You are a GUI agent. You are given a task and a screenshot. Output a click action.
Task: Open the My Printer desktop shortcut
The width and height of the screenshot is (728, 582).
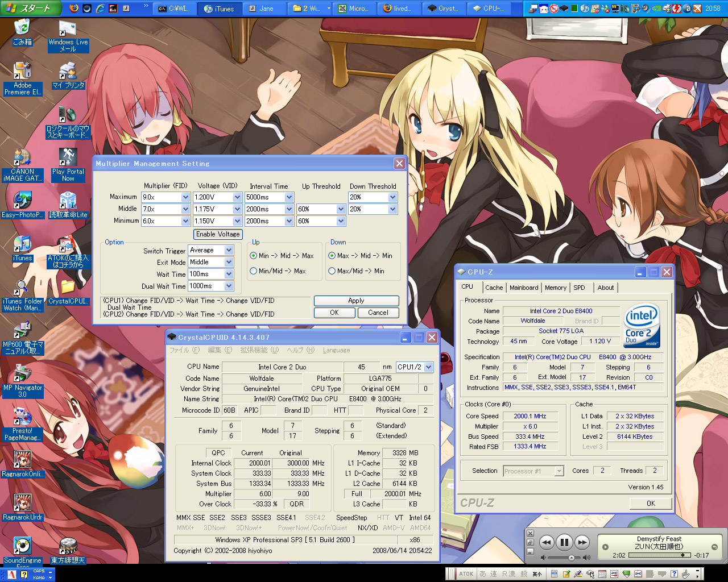[68, 76]
